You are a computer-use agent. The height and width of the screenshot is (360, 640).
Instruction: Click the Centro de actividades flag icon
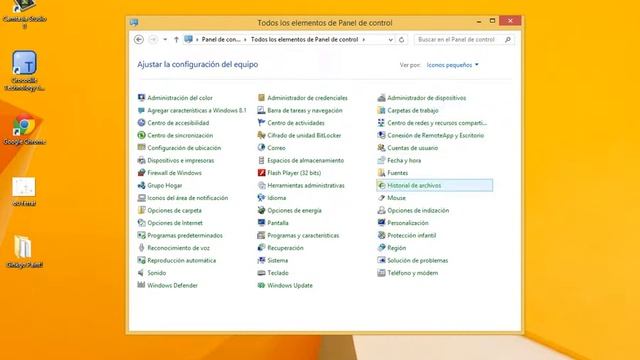point(261,122)
